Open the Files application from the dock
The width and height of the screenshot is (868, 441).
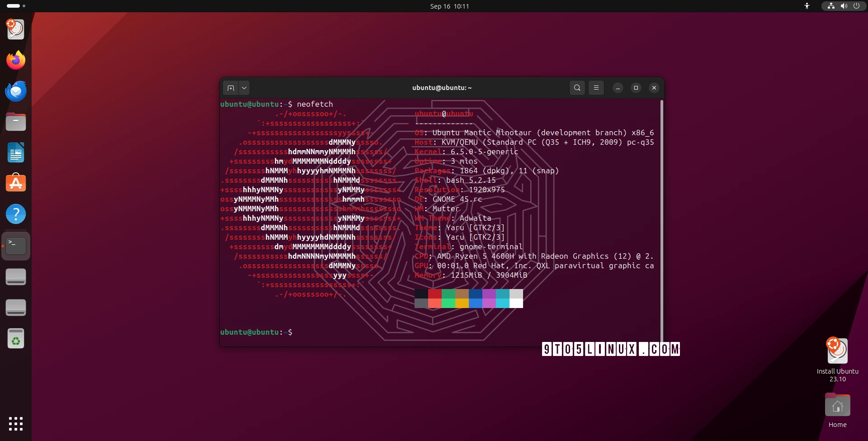click(16, 122)
